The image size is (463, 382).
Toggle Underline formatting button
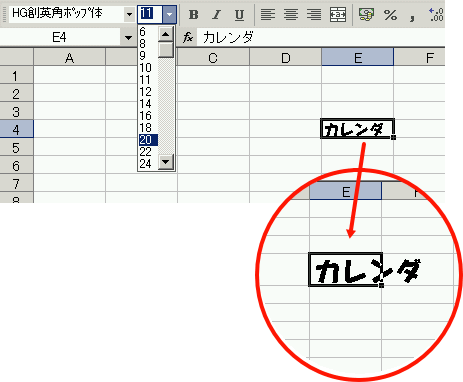coord(239,15)
